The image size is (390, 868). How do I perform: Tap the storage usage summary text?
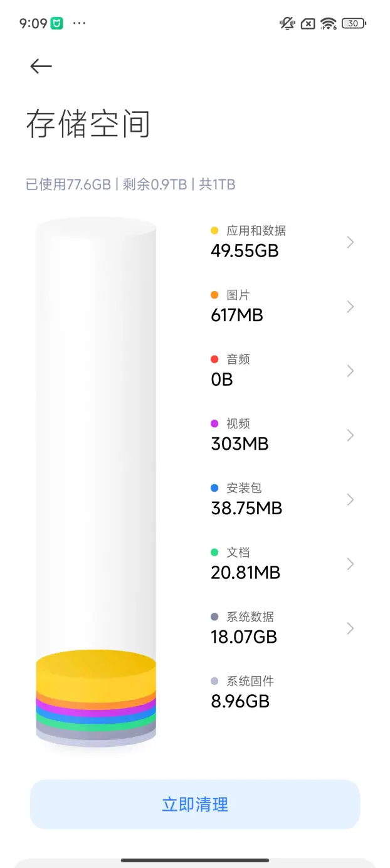click(x=130, y=184)
